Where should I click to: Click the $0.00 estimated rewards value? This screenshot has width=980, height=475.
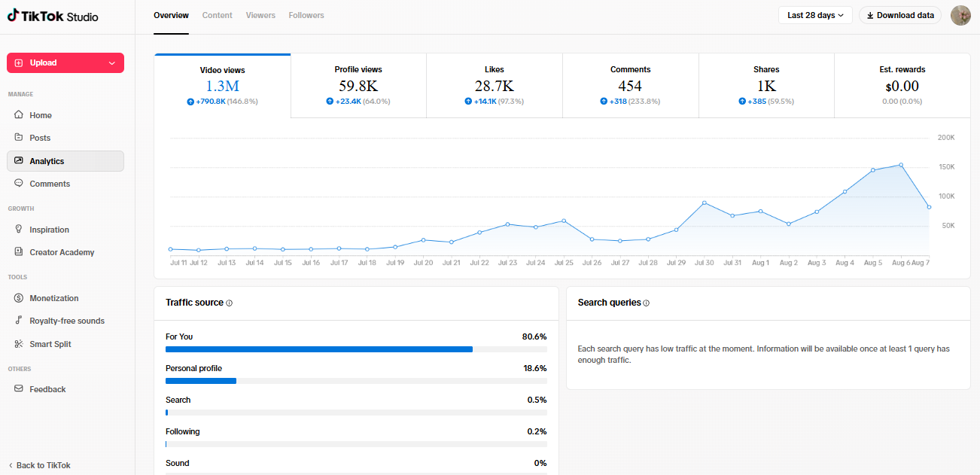[x=902, y=86]
